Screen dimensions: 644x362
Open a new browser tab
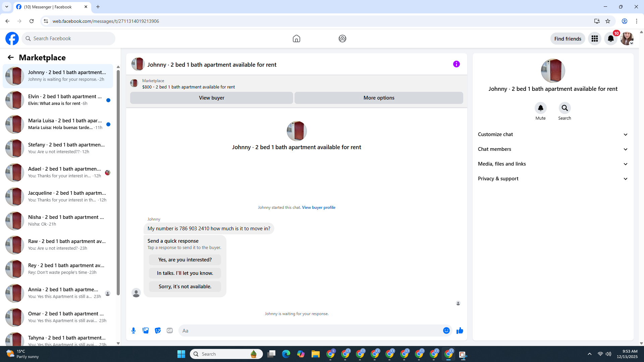coord(98,7)
